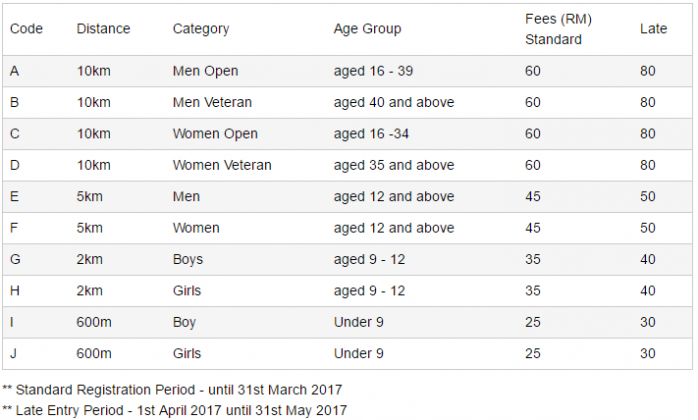Viewport: 698px width, 420px height.
Task: Click the 600m distance for Boy
Action: click(x=94, y=322)
